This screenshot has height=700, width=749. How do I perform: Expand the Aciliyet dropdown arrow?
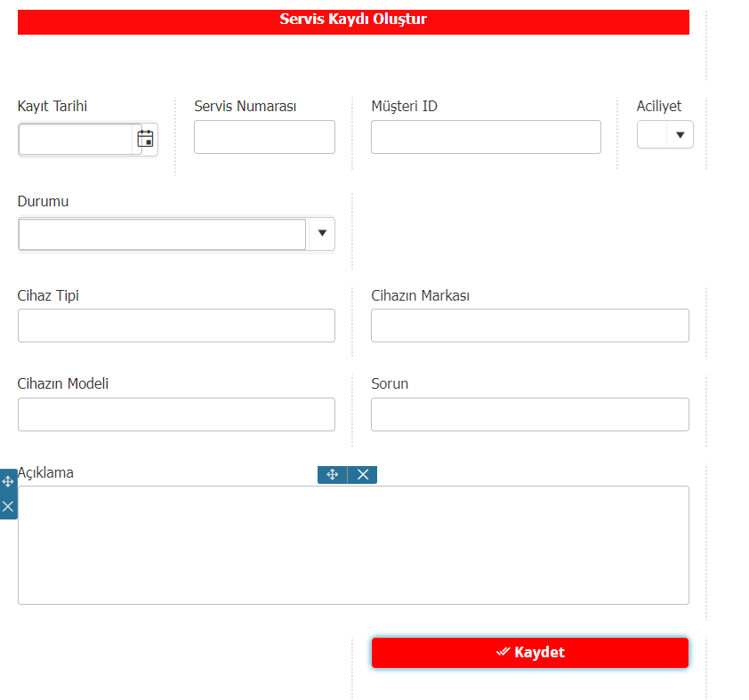coord(681,135)
